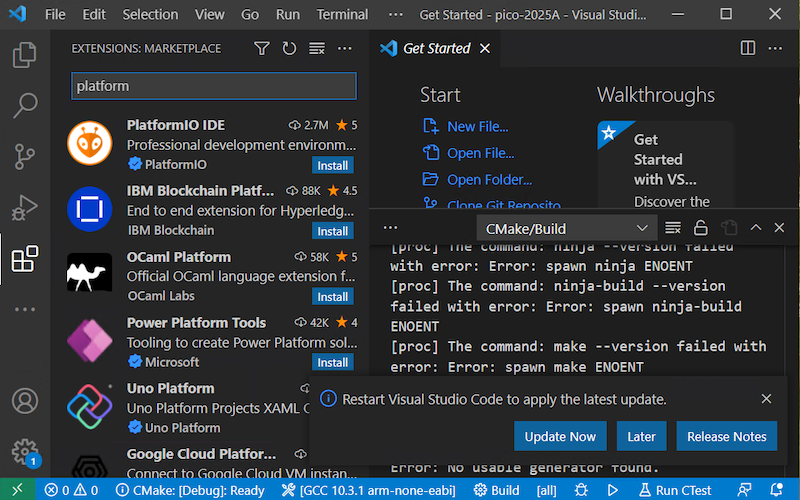The width and height of the screenshot is (800, 500).
Task: Click Later in update notification
Action: (641, 436)
